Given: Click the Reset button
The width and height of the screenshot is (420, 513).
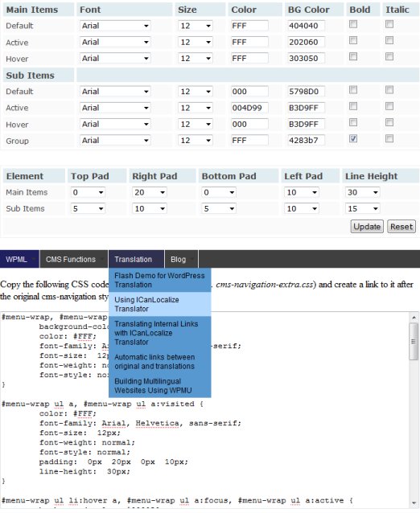Looking at the screenshot, I should [401, 227].
